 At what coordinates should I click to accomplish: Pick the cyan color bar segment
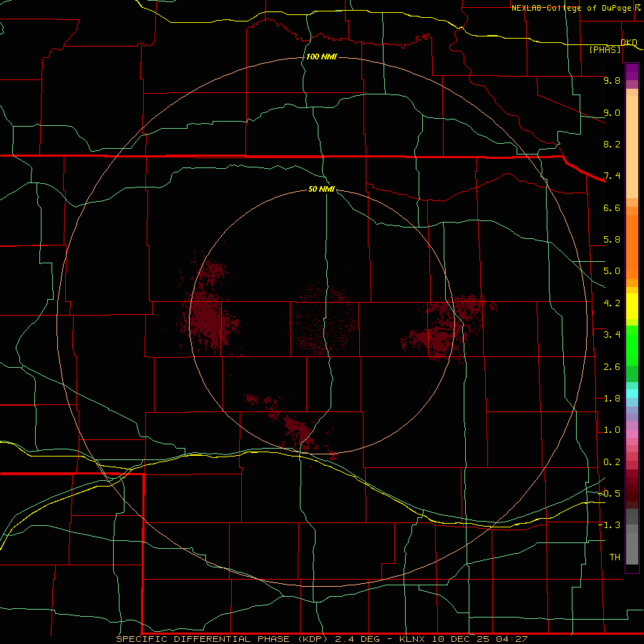pyautogui.click(x=632, y=394)
